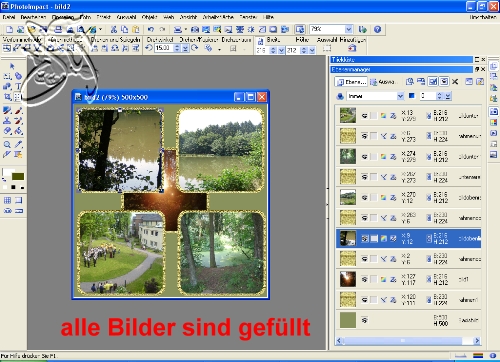
Task: Check lock box of top layer row
Action: [374, 116]
